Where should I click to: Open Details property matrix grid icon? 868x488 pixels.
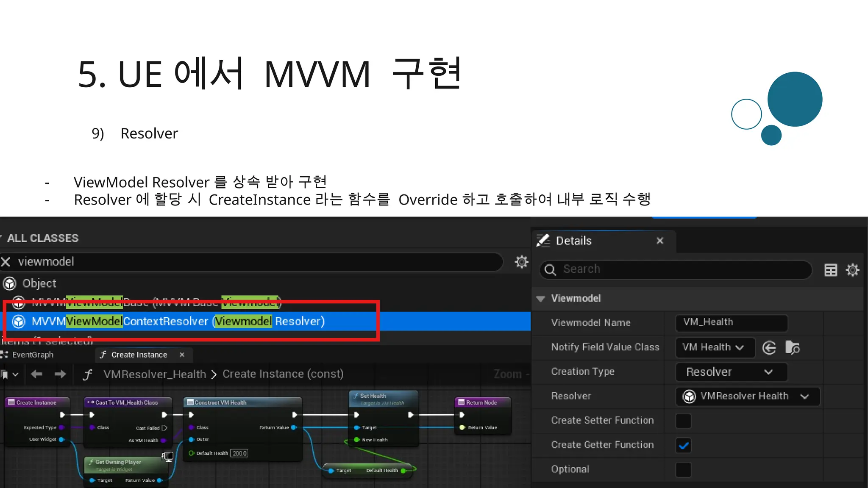click(x=831, y=270)
